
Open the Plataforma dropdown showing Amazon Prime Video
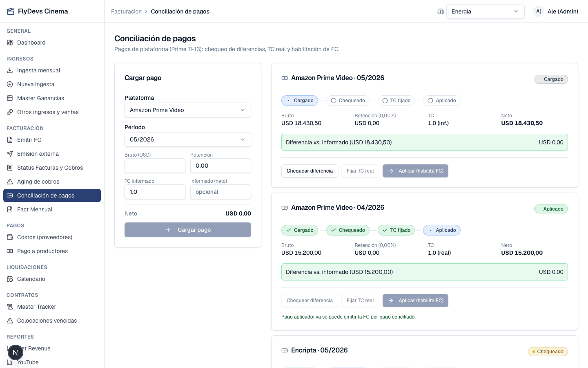[188, 110]
